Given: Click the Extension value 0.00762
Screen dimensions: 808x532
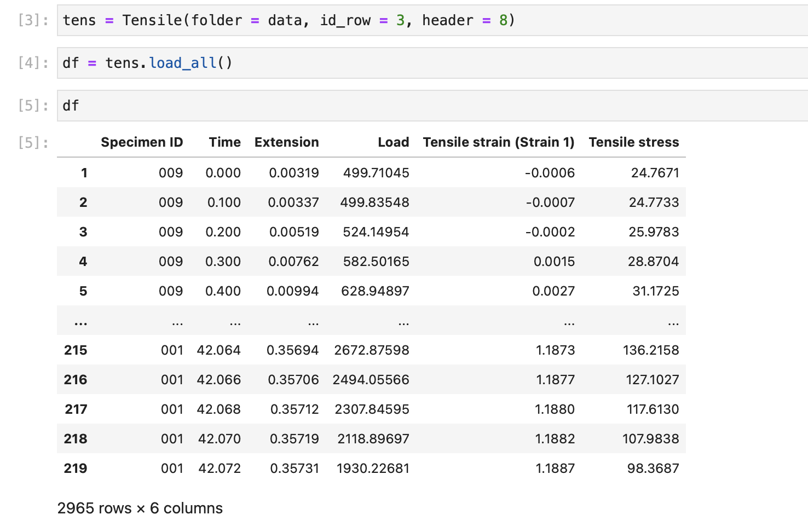Looking at the screenshot, I should point(293,262).
